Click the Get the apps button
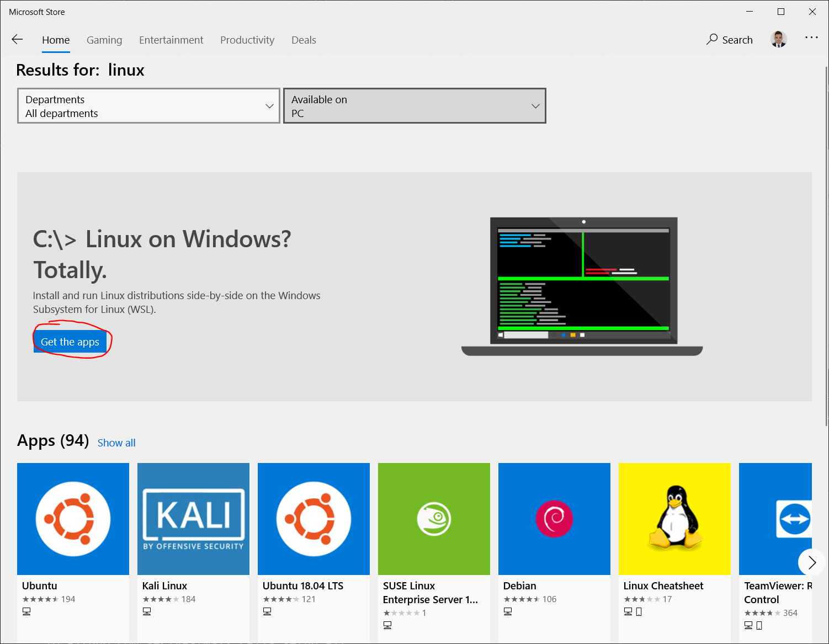Screen dimensions: 829x644 (70, 342)
